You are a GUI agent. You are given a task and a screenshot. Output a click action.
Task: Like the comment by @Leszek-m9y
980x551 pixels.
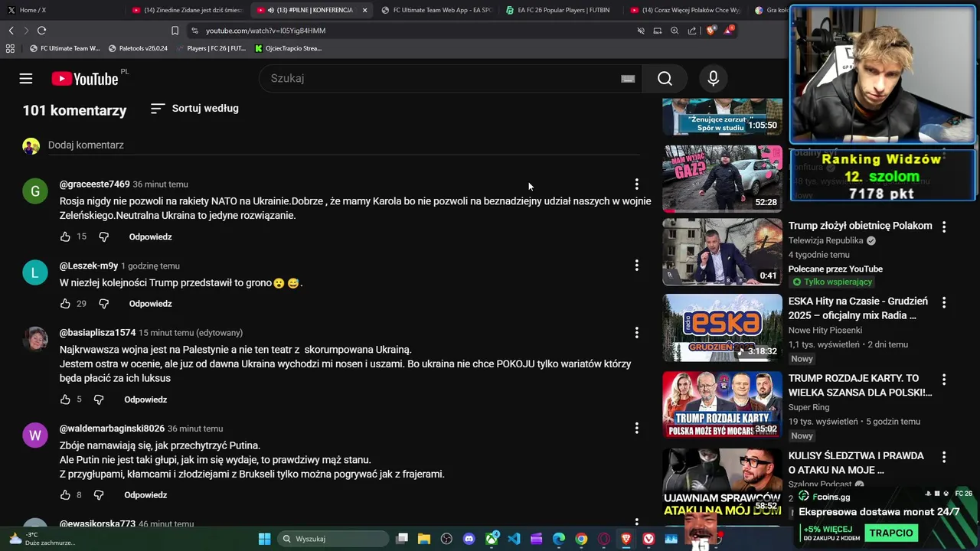(65, 304)
